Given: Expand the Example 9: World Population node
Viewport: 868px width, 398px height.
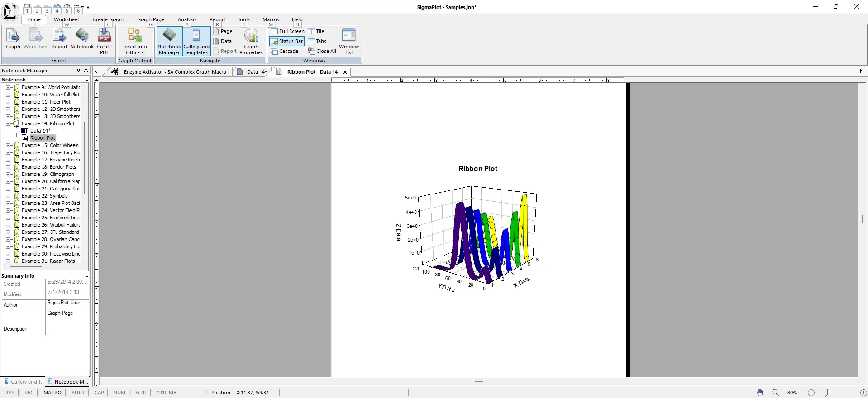Looking at the screenshot, I should point(8,87).
